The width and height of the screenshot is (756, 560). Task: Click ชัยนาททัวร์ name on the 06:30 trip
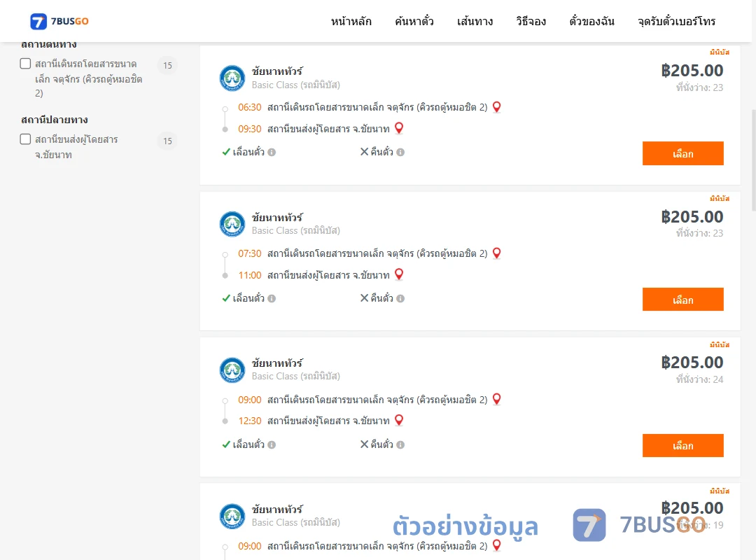(x=276, y=71)
